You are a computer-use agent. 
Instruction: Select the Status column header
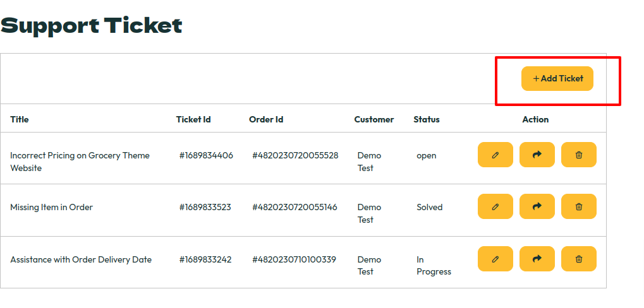click(x=427, y=119)
